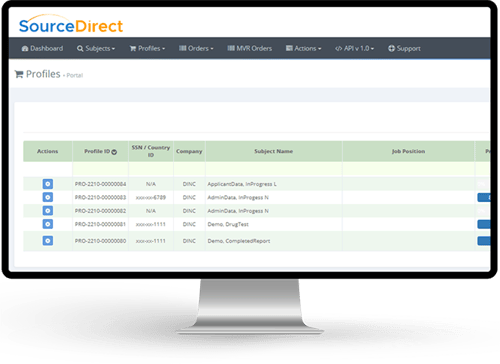Expand the API v 1.0 menu
The image size is (500, 364).
tap(355, 48)
